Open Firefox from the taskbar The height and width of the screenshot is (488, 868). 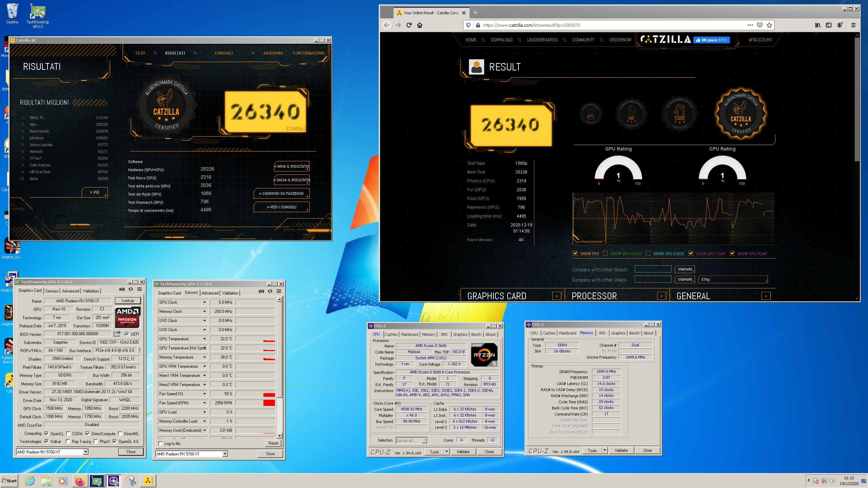80,481
